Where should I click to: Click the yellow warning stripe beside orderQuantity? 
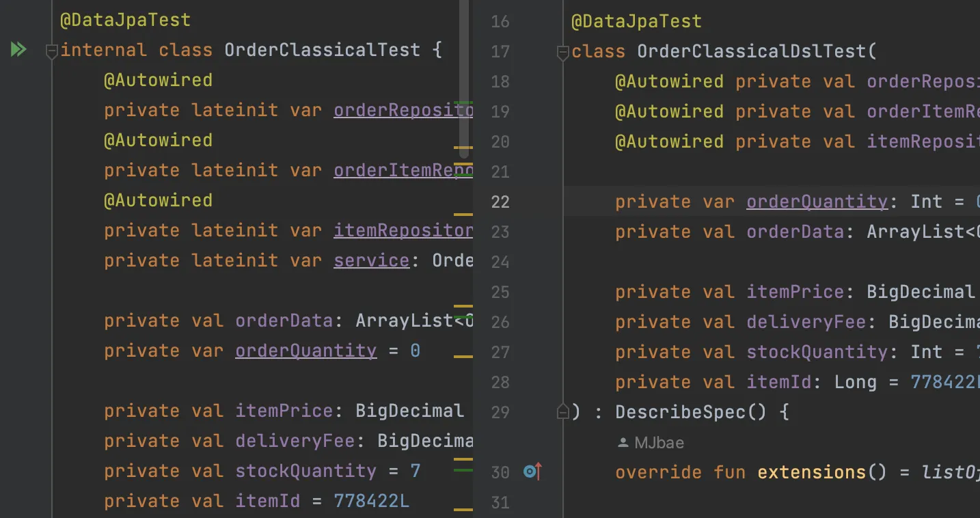(463, 356)
